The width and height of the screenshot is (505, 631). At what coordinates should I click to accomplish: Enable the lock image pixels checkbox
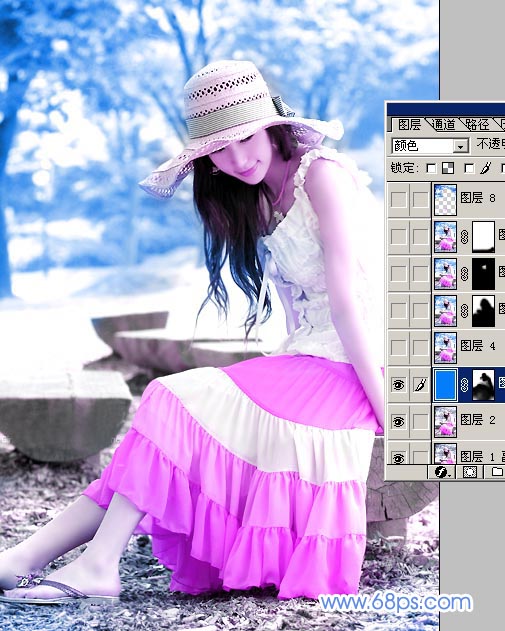[469, 168]
